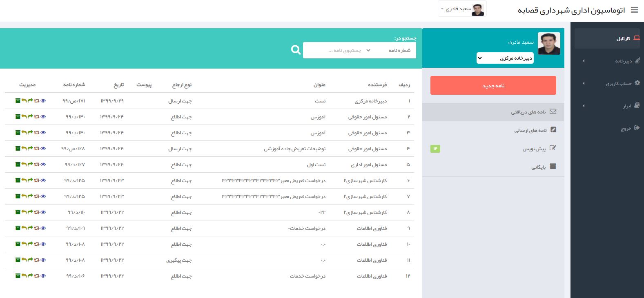This screenshot has width=644, height=298.
Task: Archive the row 4 letter with green box icon
Action: pyautogui.click(x=18, y=148)
